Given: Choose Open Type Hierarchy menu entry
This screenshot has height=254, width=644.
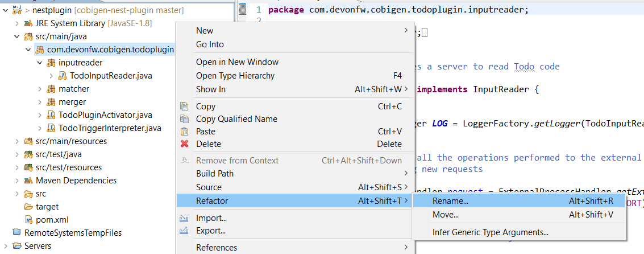Looking at the screenshot, I should [235, 76].
